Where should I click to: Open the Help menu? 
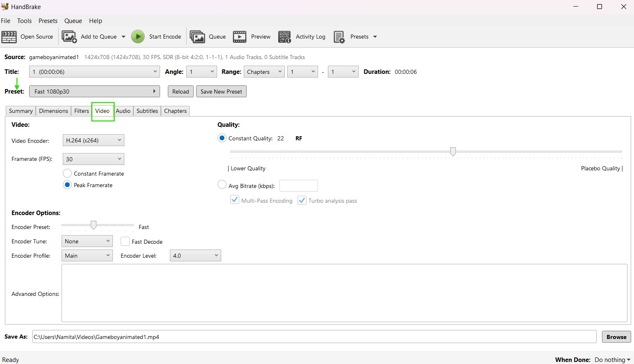coord(96,21)
